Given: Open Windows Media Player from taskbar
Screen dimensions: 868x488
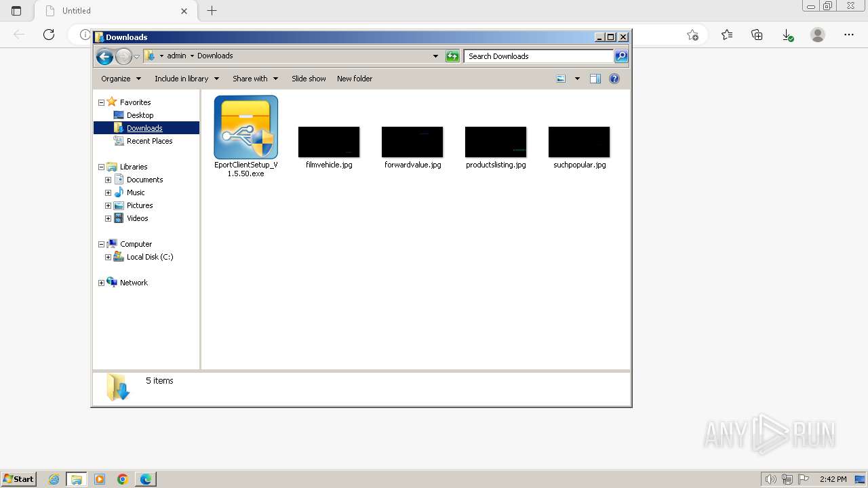Looking at the screenshot, I should click(100, 479).
